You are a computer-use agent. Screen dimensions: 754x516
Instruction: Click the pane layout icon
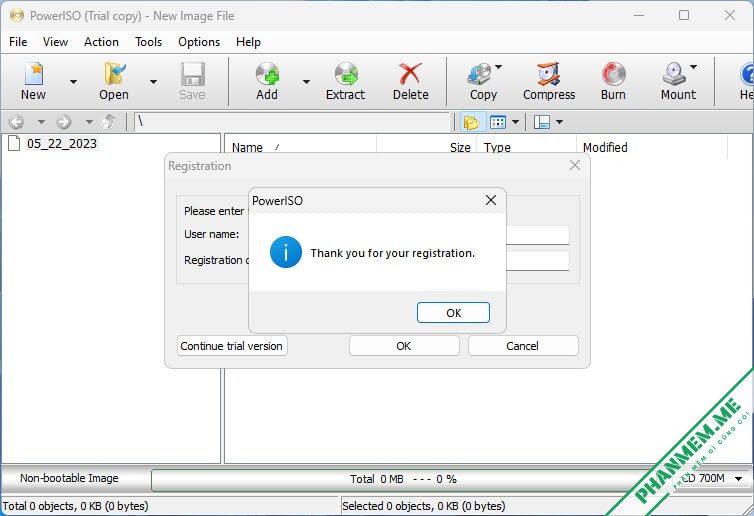[x=542, y=122]
